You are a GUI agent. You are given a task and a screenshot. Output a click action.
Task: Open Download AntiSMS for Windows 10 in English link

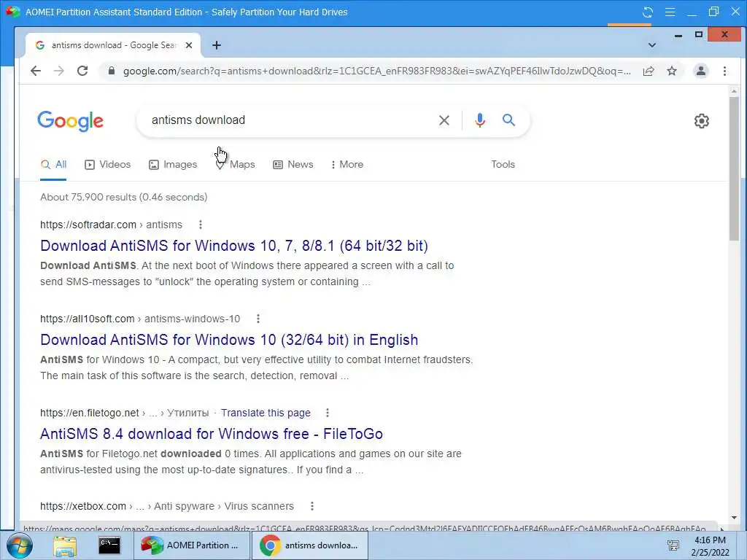point(229,340)
